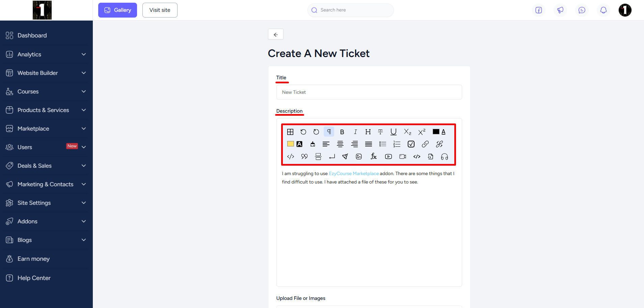Screen dimensions: 644x308
Task: Align text right
Action: pyautogui.click(x=354, y=144)
